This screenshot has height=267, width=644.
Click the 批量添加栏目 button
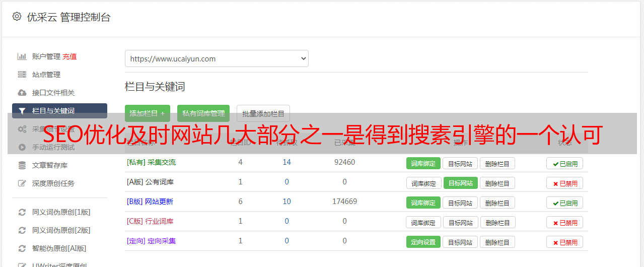pyautogui.click(x=263, y=113)
